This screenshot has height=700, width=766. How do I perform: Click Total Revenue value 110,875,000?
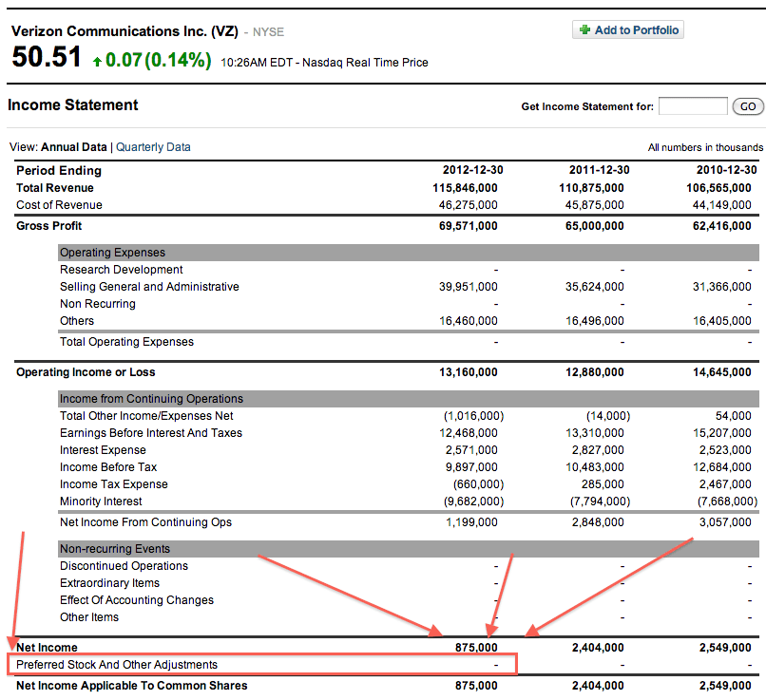pyautogui.click(x=591, y=188)
